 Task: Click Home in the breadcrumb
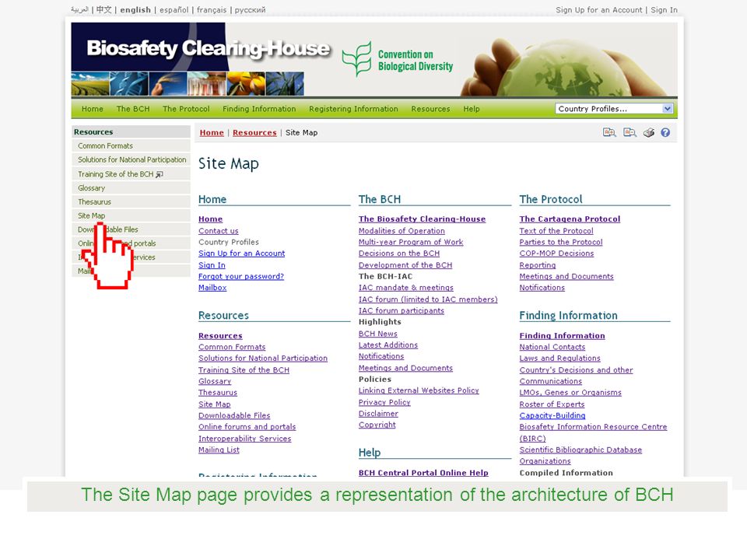(212, 132)
